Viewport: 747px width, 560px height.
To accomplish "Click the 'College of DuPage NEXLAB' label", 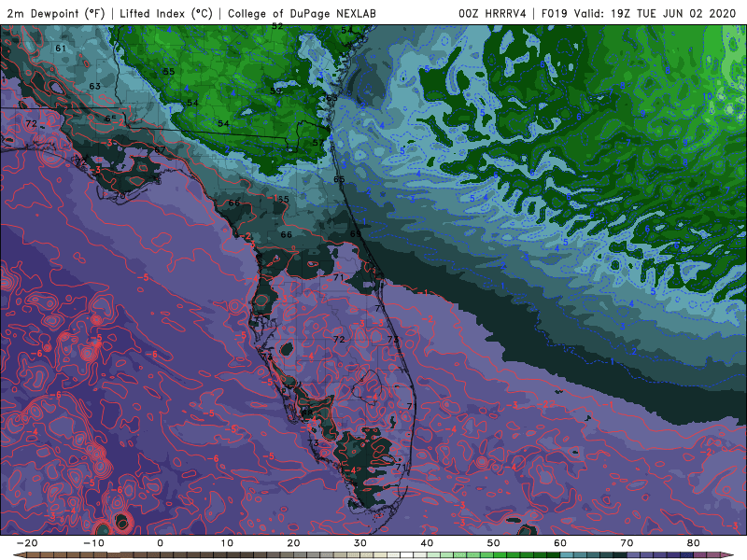I will coord(302,14).
